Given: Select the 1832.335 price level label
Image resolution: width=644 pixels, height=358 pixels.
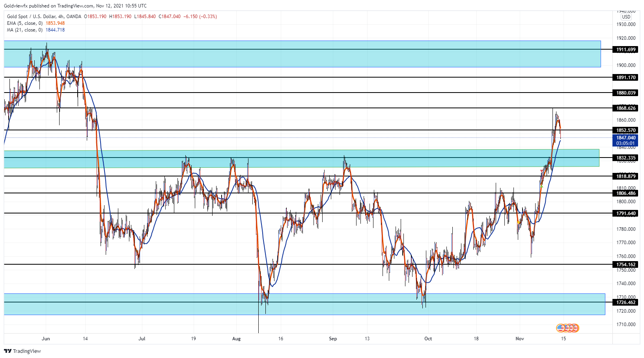Looking at the screenshot, I should tap(625, 158).
